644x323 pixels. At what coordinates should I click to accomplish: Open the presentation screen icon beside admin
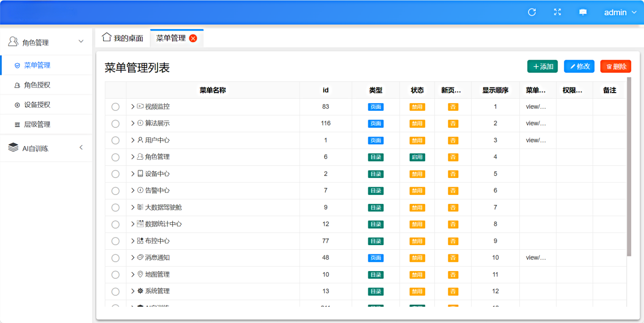pos(583,12)
